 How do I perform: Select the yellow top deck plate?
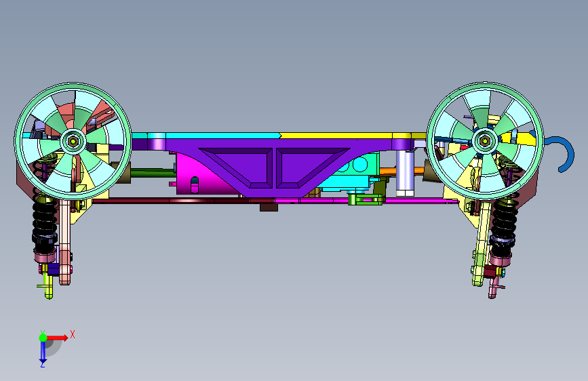pos(353,136)
